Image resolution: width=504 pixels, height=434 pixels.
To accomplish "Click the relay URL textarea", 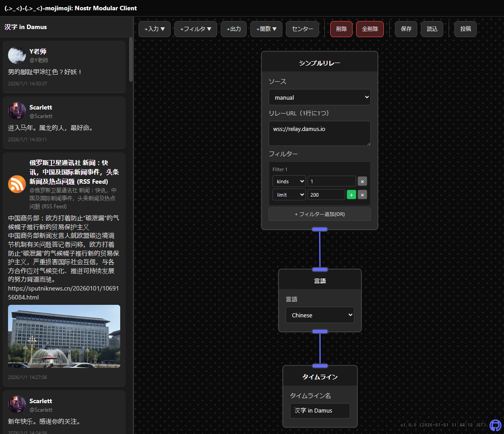I will tap(319, 133).
